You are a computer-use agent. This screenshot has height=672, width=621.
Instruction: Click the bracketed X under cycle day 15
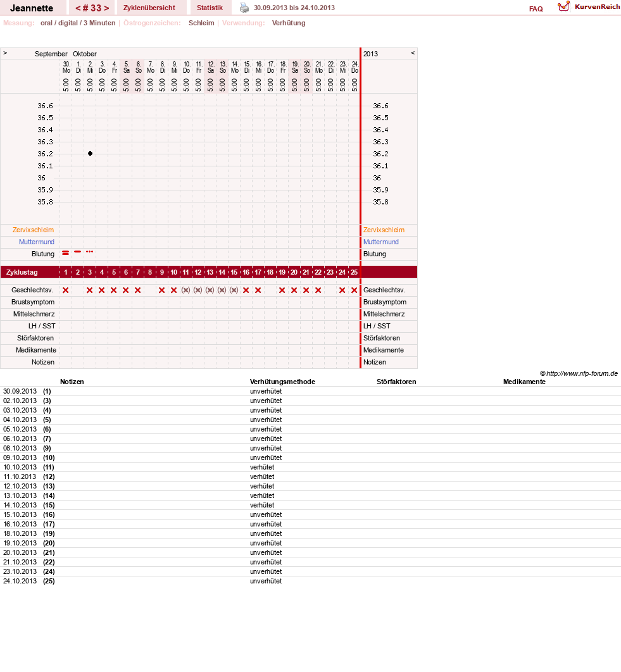(x=234, y=290)
